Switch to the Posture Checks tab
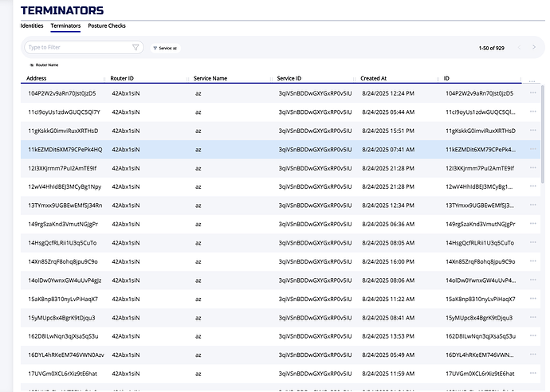Image resolution: width=550 pixels, height=392 pixels. tap(106, 25)
